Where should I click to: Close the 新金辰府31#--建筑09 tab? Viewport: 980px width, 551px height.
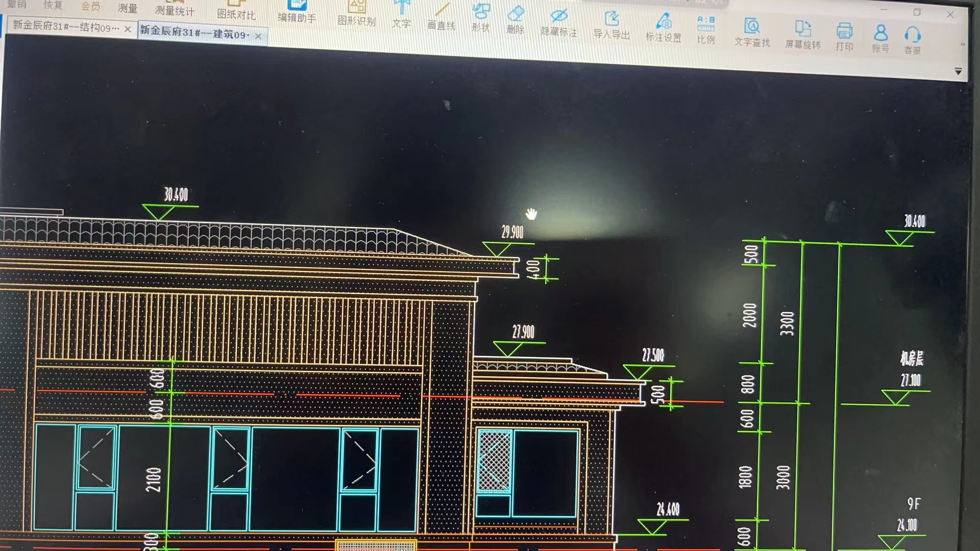258,36
